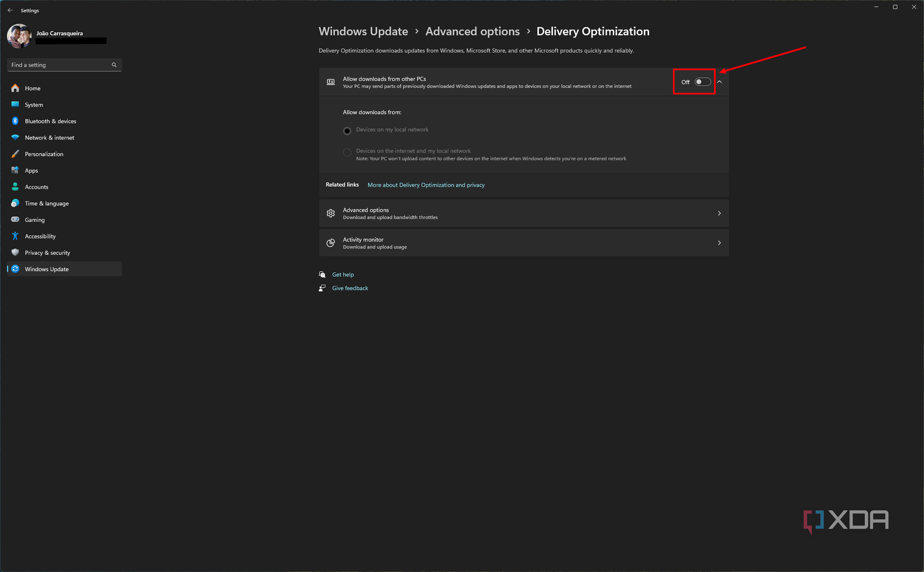This screenshot has height=572, width=924.
Task: Go to Bluetooth & devices
Action: (x=64, y=121)
